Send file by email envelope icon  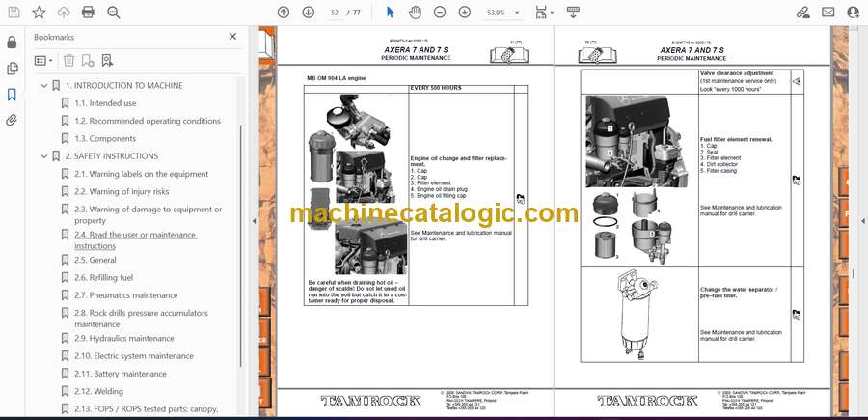click(x=828, y=13)
